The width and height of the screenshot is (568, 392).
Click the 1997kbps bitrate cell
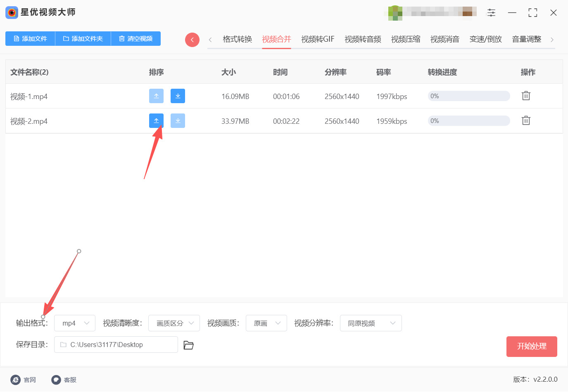point(392,97)
